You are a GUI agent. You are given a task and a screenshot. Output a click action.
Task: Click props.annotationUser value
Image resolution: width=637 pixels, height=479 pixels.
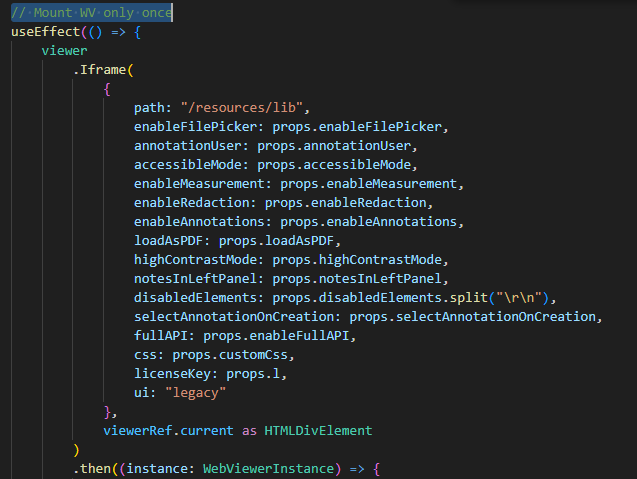(x=334, y=146)
